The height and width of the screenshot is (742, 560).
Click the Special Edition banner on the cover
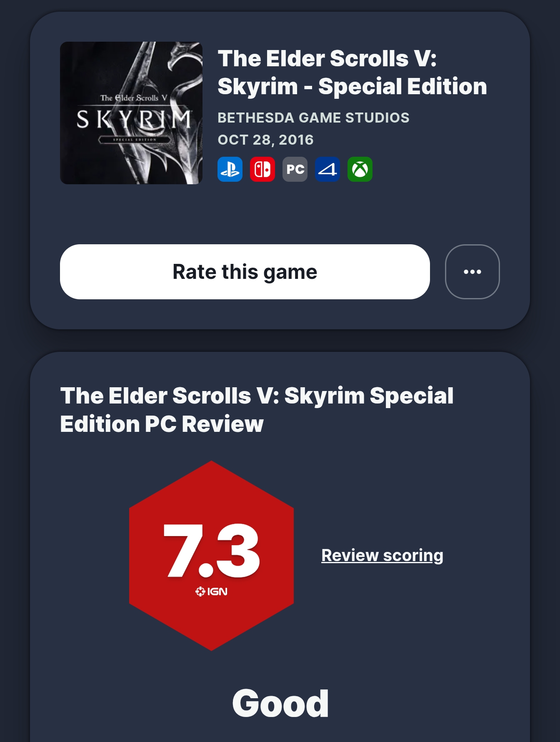134,140
